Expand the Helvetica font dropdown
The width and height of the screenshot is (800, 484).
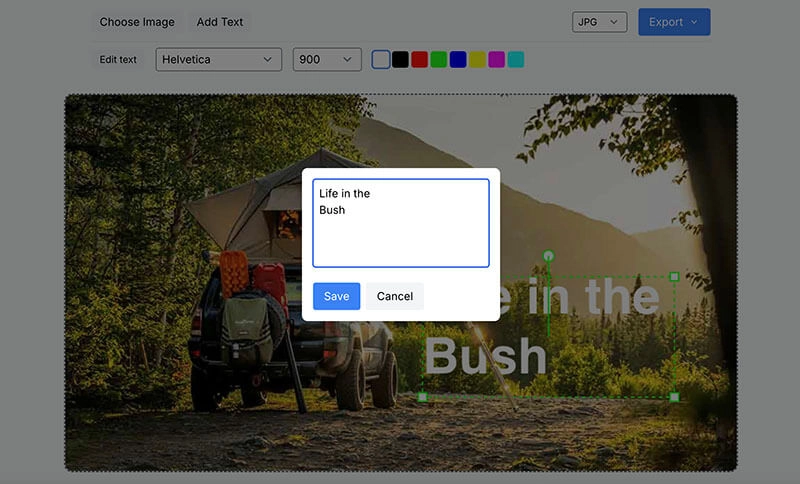pyautogui.click(x=218, y=60)
